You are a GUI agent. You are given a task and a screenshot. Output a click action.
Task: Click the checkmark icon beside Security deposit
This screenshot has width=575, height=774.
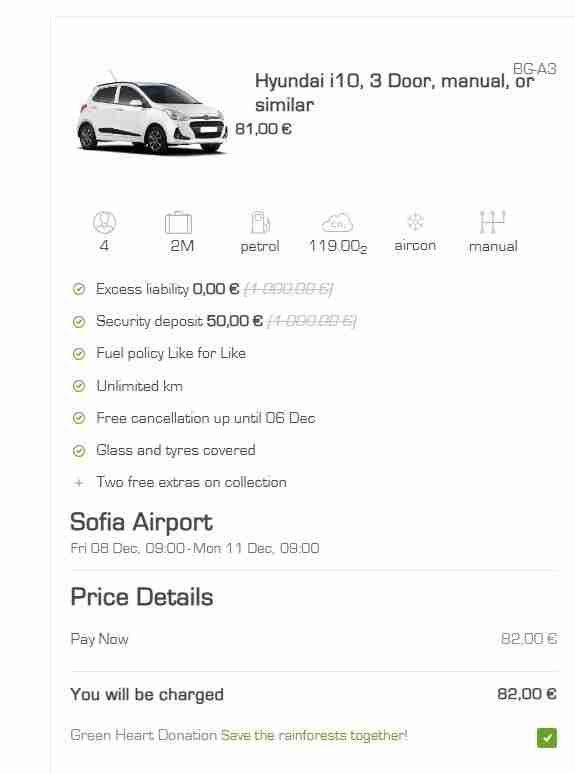pos(79,321)
